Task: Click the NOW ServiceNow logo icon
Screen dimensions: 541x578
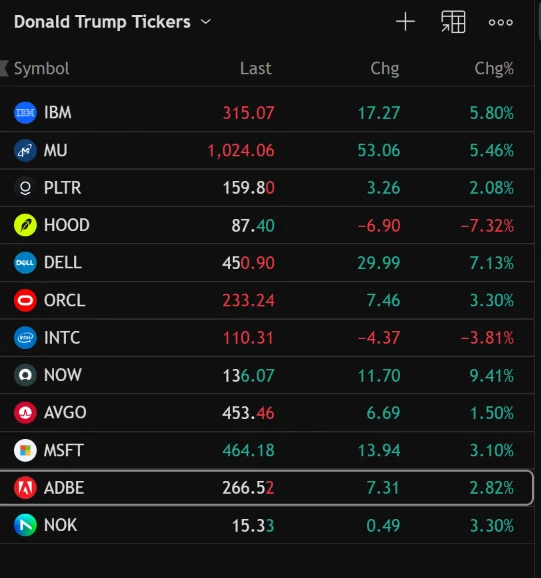Action: (25, 375)
